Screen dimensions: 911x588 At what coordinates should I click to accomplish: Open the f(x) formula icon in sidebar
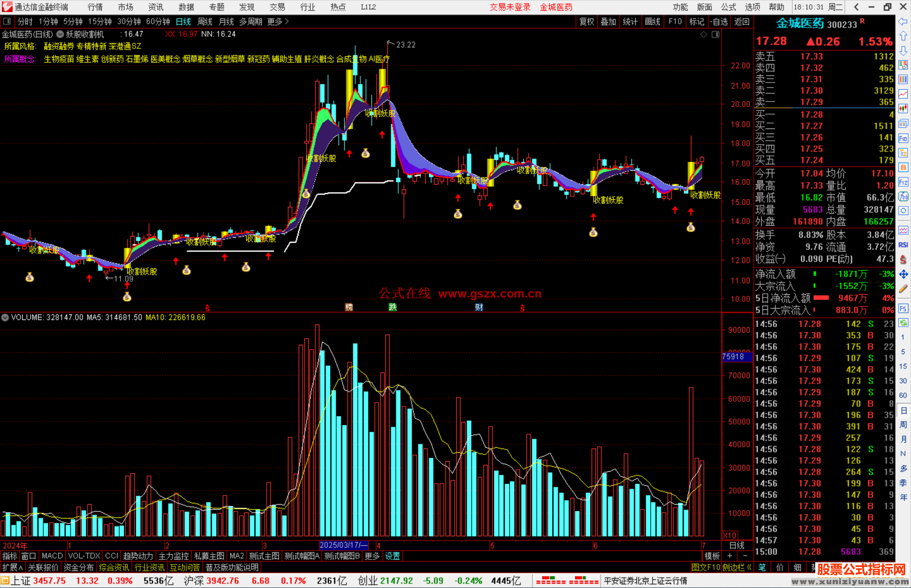[x=903, y=196]
